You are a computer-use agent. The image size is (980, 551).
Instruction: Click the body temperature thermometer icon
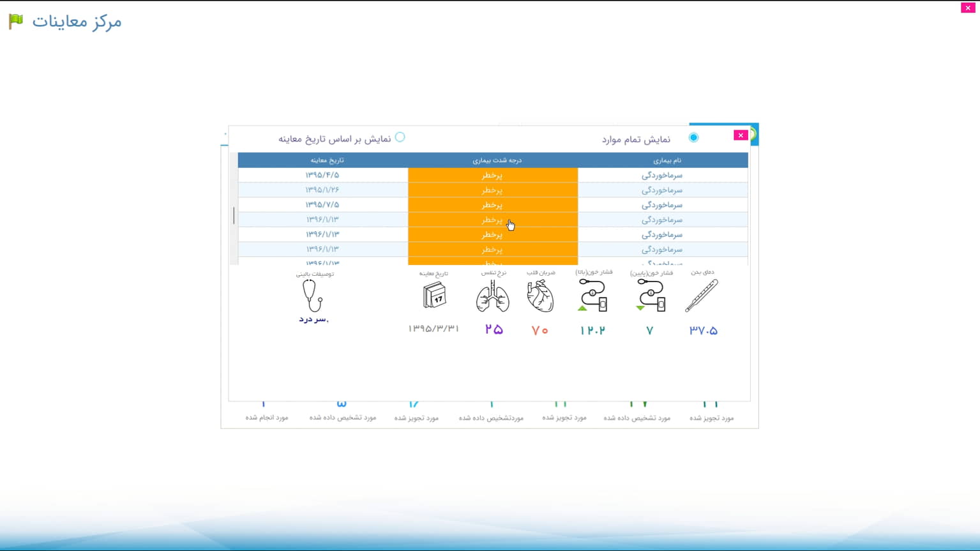pos(701,296)
